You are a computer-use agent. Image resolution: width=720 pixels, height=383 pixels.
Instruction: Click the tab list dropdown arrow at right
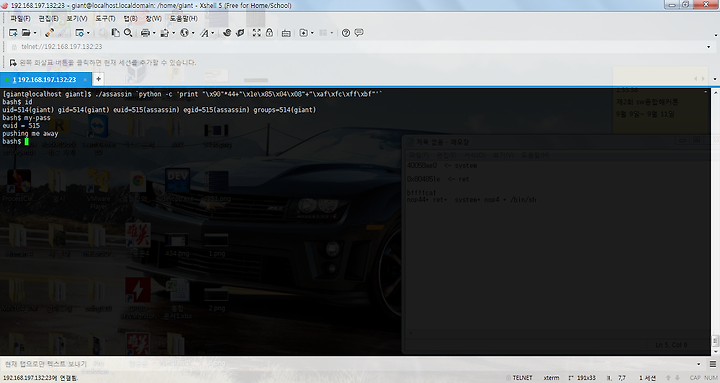pyautogui.click(x=714, y=79)
